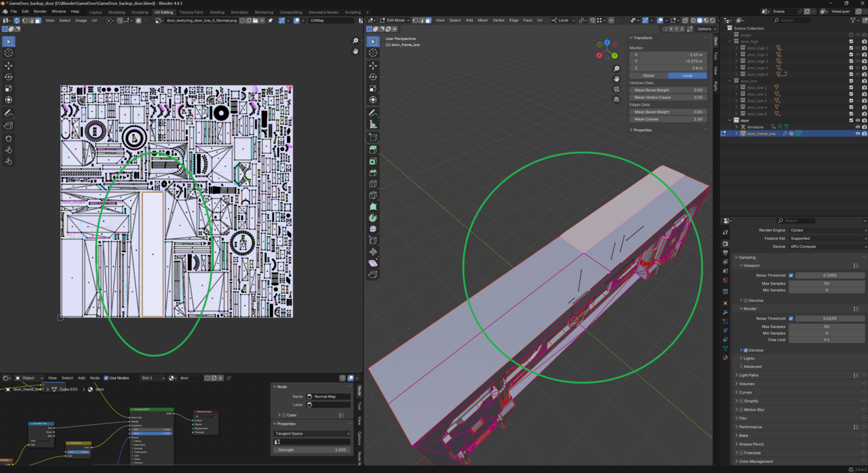Adjust the Strength slider of the Normal Map node
This screenshot has height=473, width=868.
(312, 449)
